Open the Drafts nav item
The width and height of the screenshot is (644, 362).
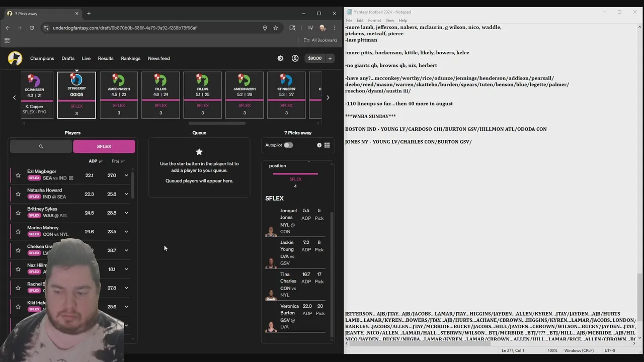[68, 58]
